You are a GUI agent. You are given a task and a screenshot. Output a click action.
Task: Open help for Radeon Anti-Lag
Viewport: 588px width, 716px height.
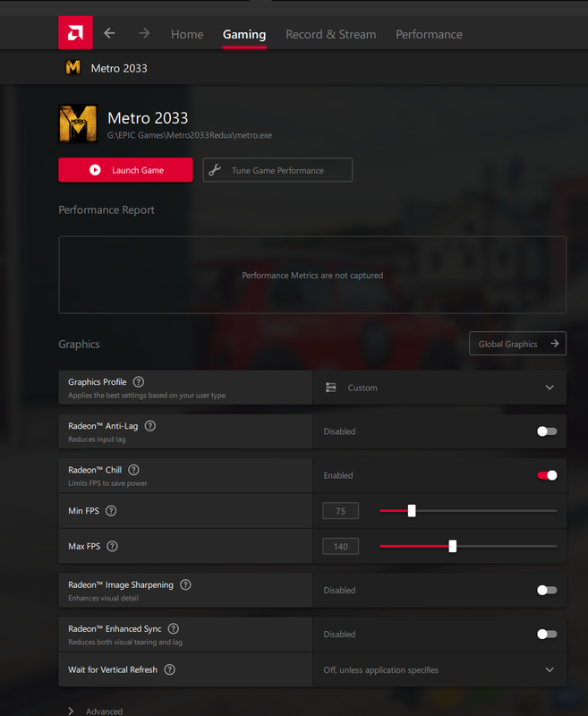[150, 426]
